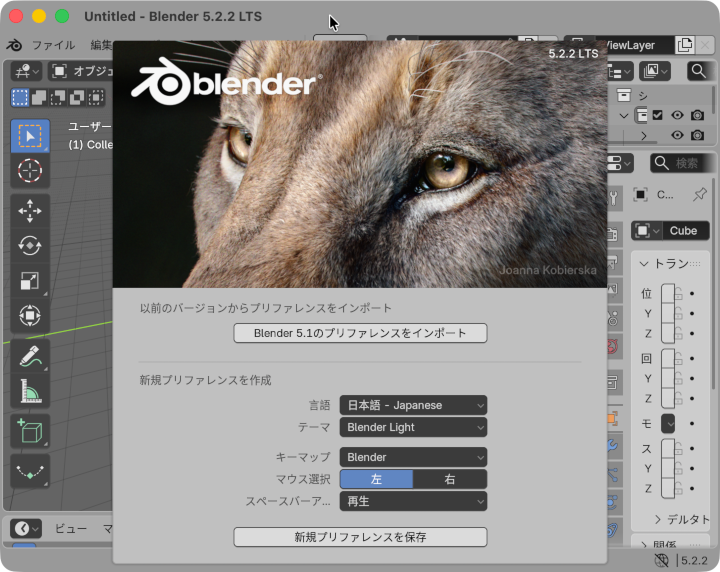Click the properties panel vertical scrollbar
Screen dimensions: 720x572
[x=714, y=285]
